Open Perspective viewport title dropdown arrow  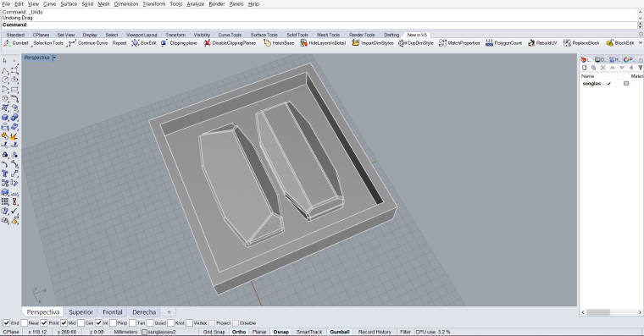coord(54,58)
